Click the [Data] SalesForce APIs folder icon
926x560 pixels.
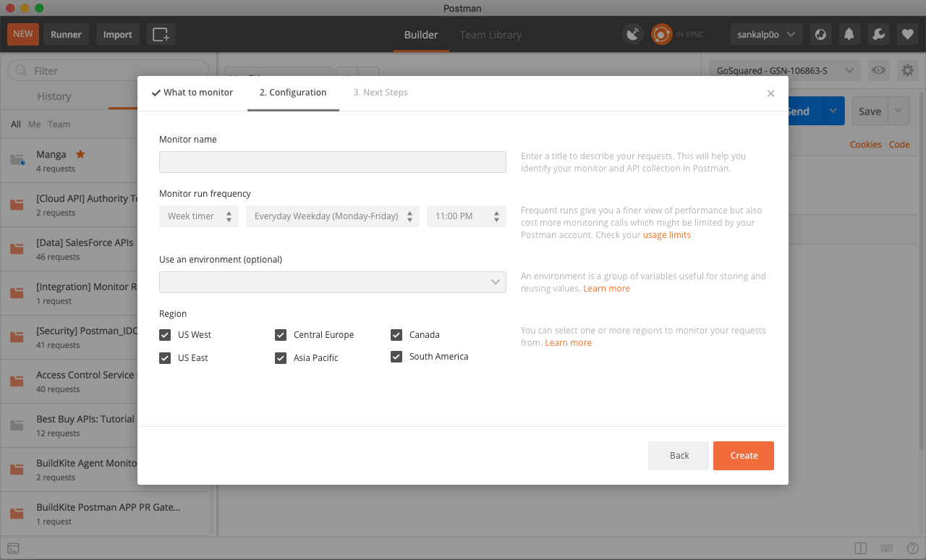coord(17,249)
